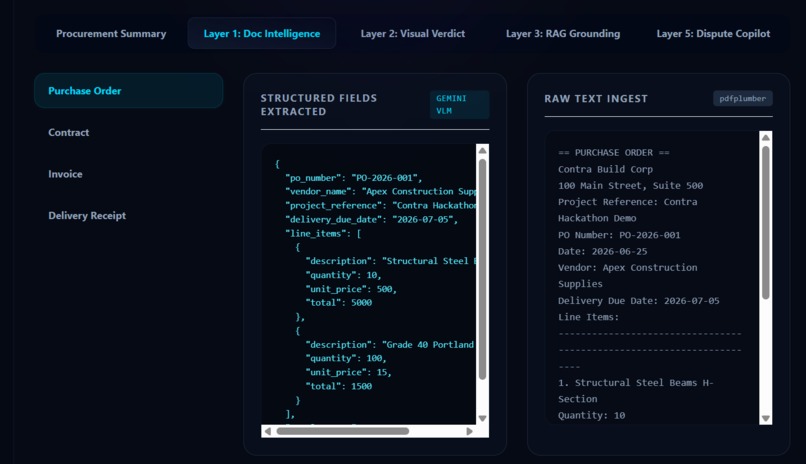Click left arrow of horizontal JSON scrollbar
Screen dimensions: 806x464
coord(268,431)
